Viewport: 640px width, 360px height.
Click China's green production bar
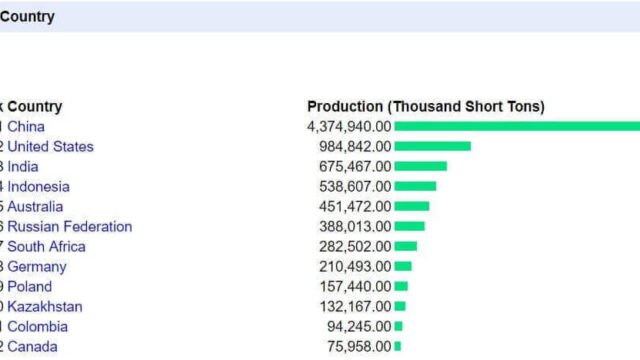[x=517, y=126]
